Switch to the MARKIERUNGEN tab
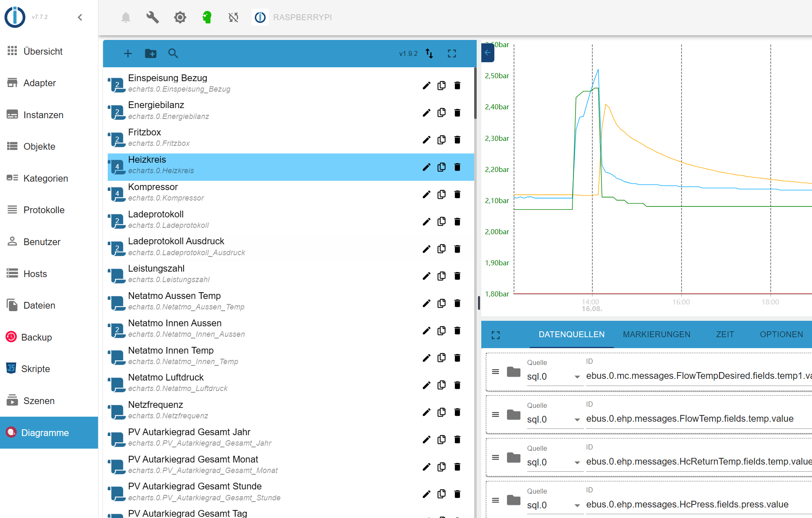This screenshot has width=812, height=518. (656, 334)
